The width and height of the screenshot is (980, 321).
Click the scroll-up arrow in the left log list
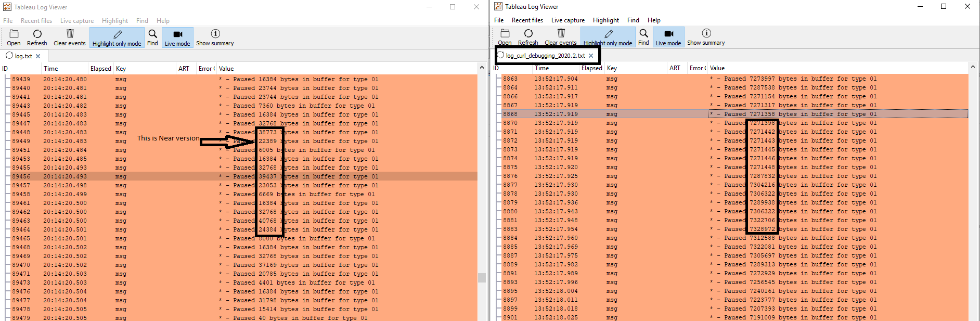coord(482,68)
